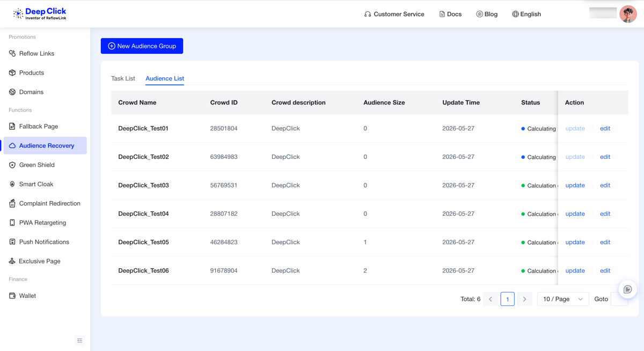Edit the DeepClick_Test04 audience
Viewport: 644px width, 351px height.
(605, 214)
